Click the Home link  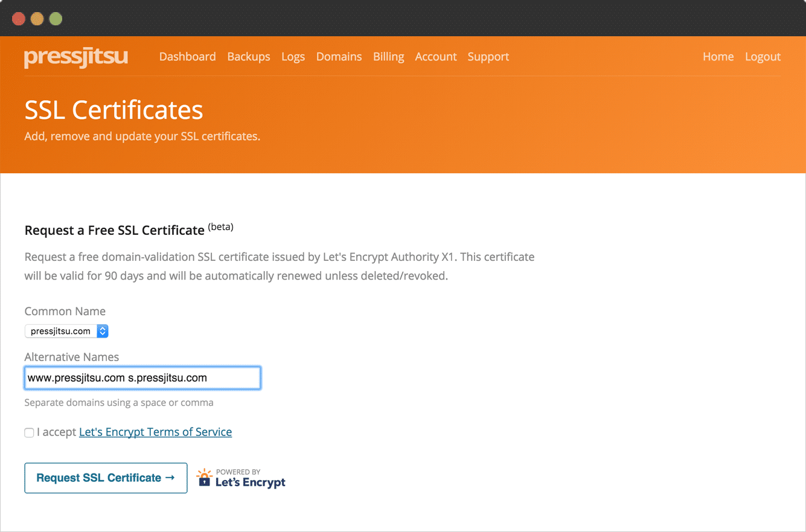tap(718, 56)
